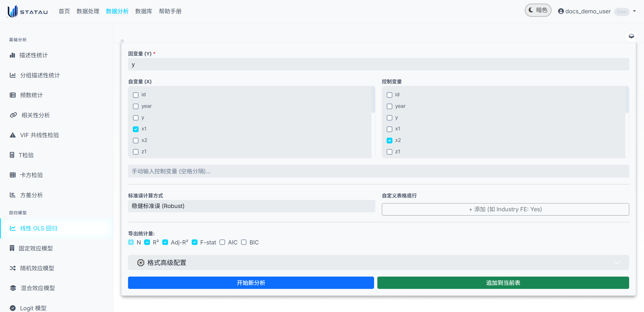Check year in the 控制变量 list
Screen dimensions: 644x312
point(389,106)
